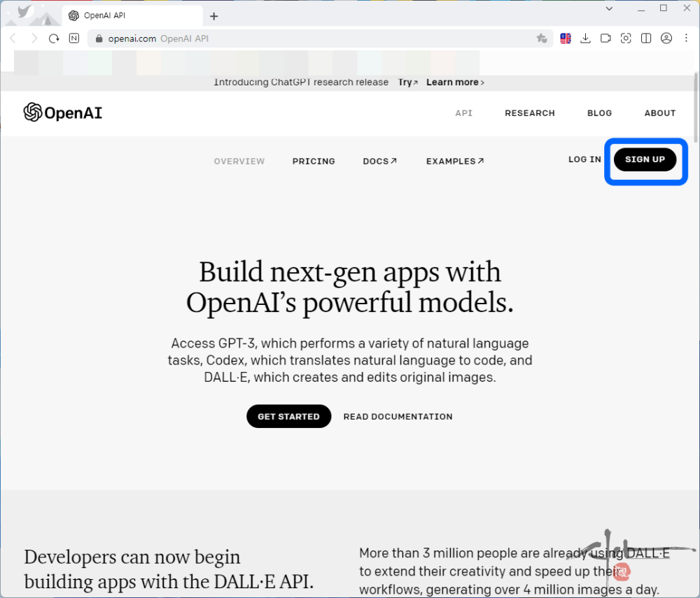Click the page vertical scrollbar
Viewport: 700px width, 598px height.
(x=696, y=107)
